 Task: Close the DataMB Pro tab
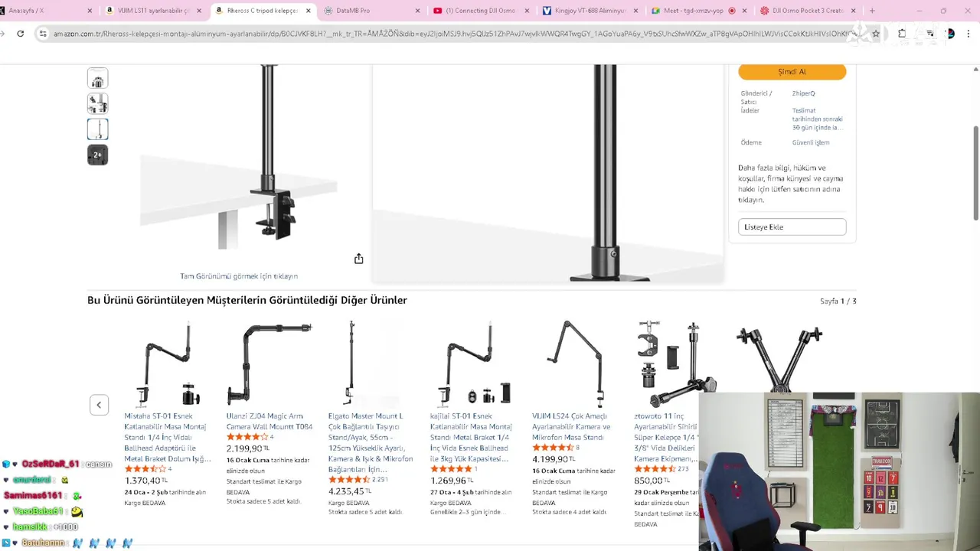(418, 11)
